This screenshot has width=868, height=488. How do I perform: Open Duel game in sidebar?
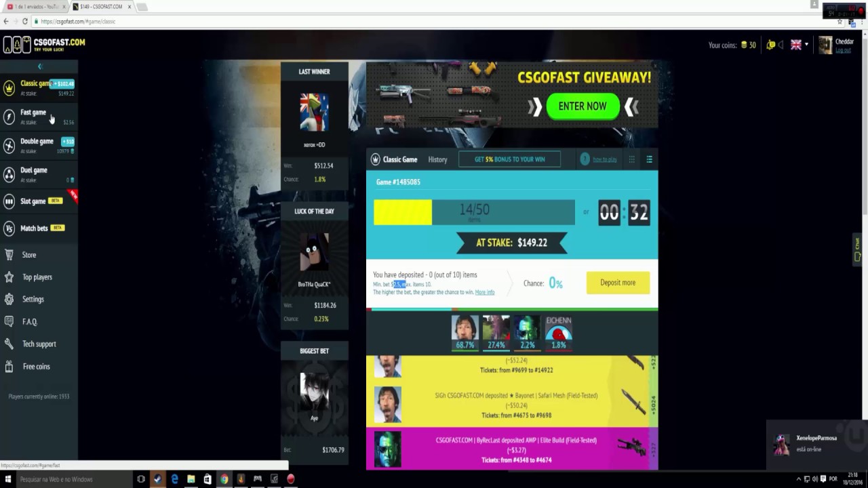[38, 175]
